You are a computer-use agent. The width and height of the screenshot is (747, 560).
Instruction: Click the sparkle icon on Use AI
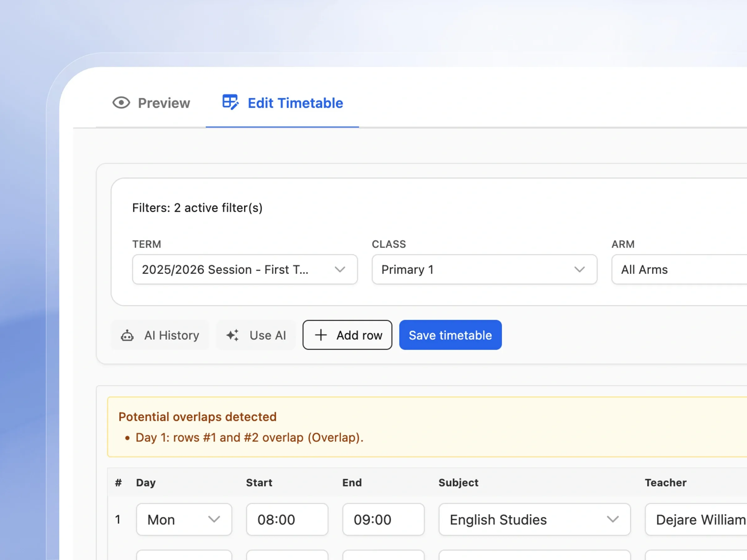233,335
